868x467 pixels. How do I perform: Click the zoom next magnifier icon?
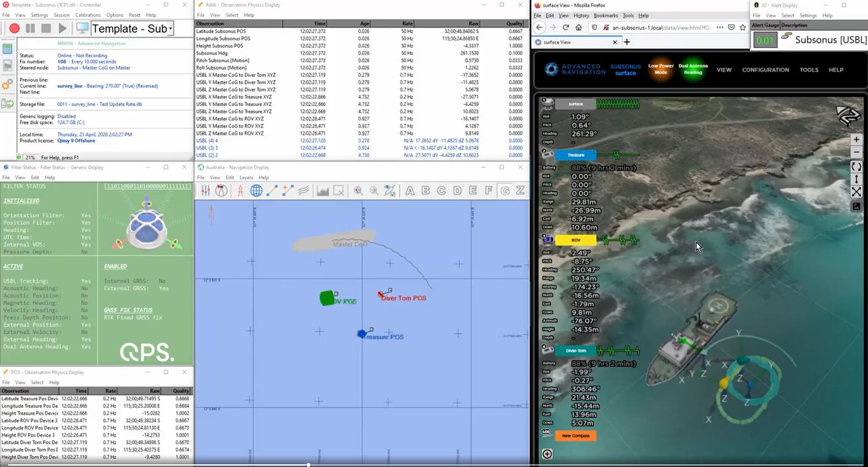pos(374,191)
